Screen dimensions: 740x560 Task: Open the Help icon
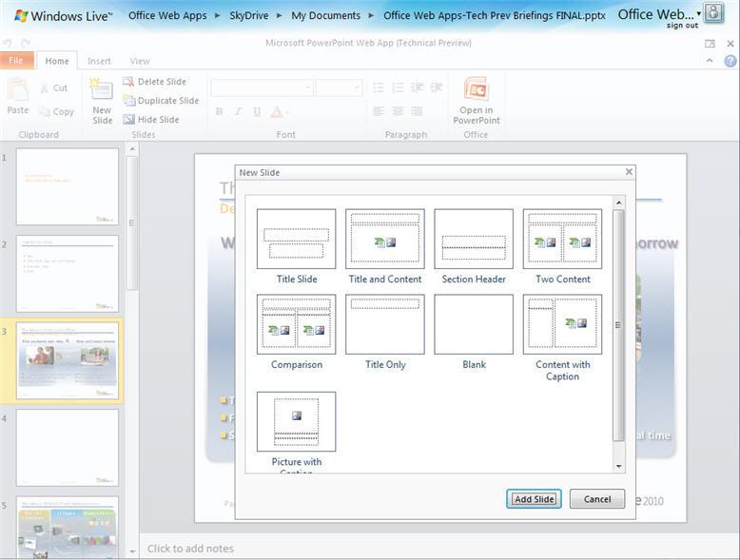[x=730, y=61]
